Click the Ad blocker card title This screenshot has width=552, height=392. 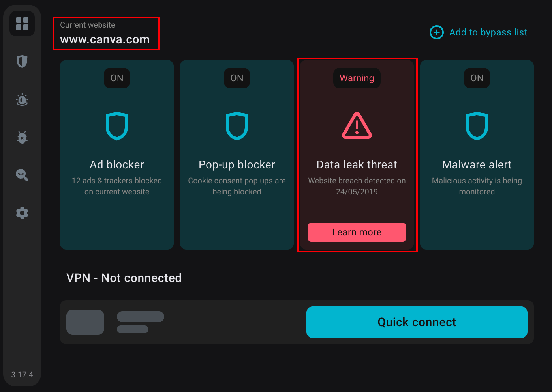[117, 164]
